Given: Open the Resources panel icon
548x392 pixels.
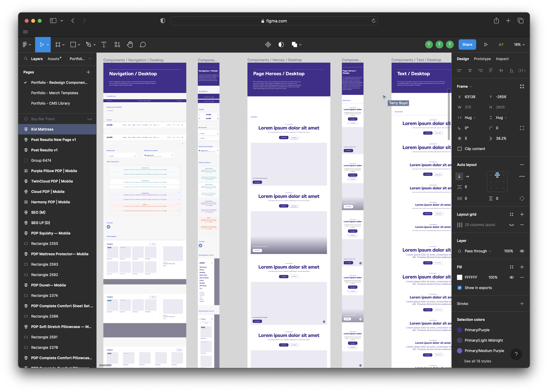Looking at the screenshot, I should point(117,44).
